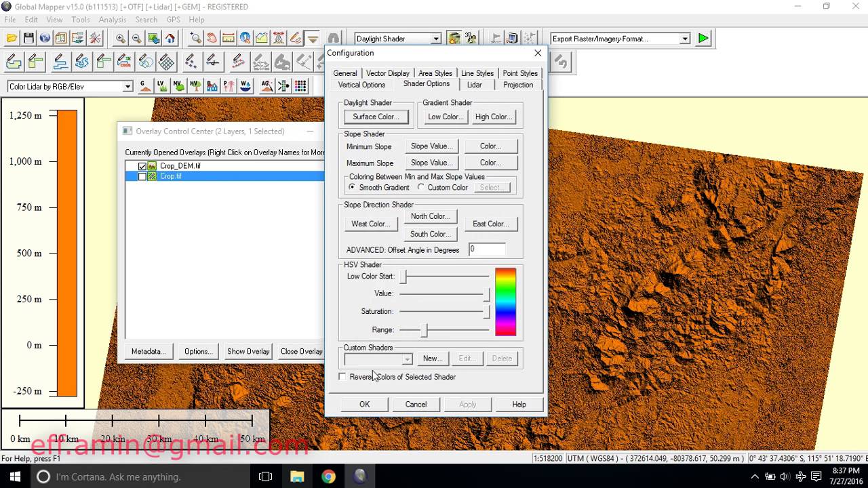
Task: Click the HSV Range slider
Action: point(444,329)
